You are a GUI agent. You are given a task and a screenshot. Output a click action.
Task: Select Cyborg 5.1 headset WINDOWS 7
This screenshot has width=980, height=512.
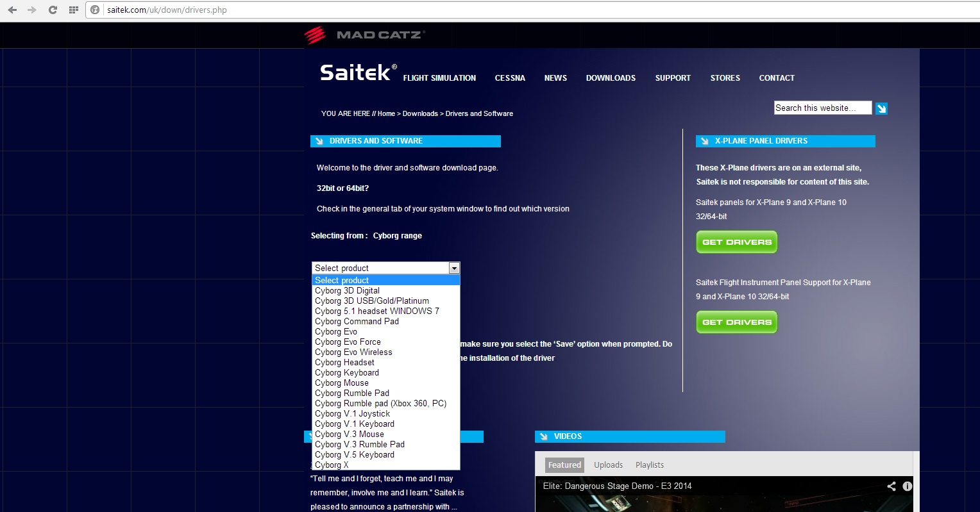point(386,311)
